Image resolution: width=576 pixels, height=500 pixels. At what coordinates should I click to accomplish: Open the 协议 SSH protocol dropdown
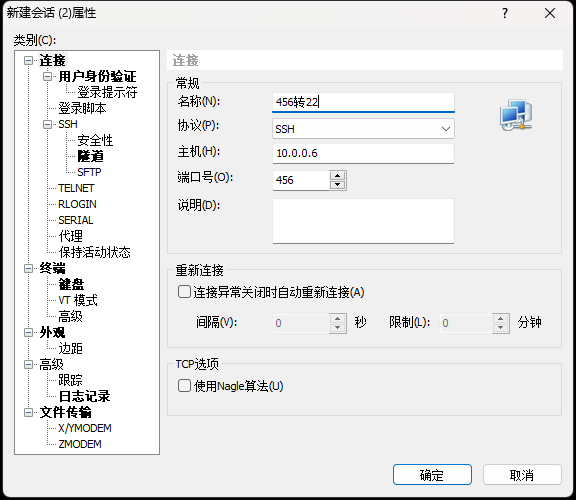(x=363, y=129)
